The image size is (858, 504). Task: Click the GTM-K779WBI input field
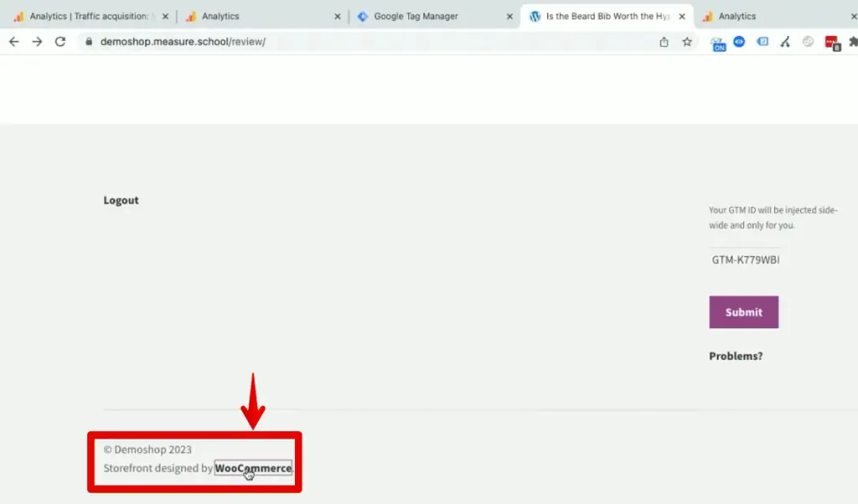pyautogui.click(x=746, y=260)
